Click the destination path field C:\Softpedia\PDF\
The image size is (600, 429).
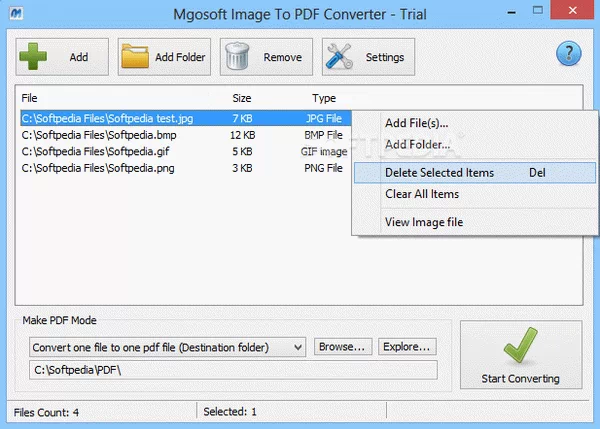233,370
